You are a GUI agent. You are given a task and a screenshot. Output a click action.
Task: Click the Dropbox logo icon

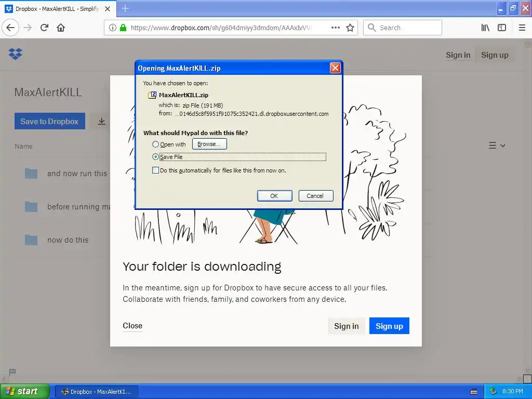(15, 54)
